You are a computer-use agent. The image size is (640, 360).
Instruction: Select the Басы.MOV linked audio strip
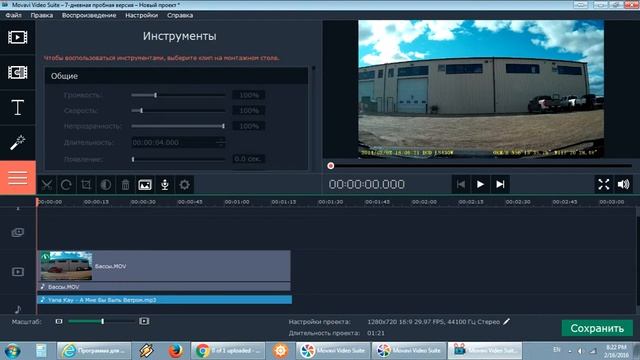tap(164, 287)
